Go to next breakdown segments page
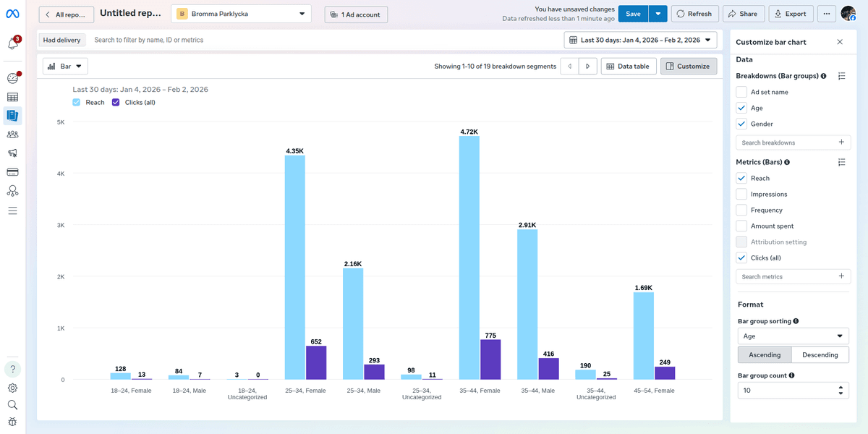Viewport: 868px width, 434px height. pos(588,67)
